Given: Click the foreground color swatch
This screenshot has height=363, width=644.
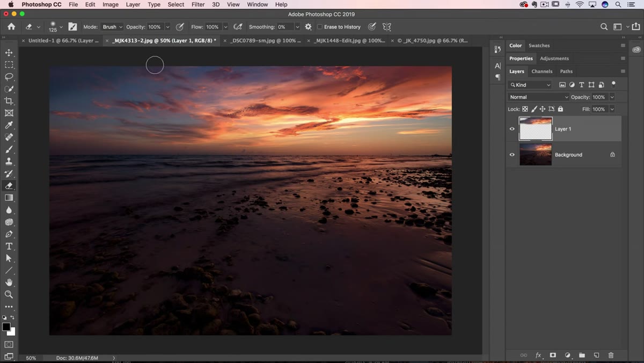Looking at the screenshot, I should coord(6,326).
